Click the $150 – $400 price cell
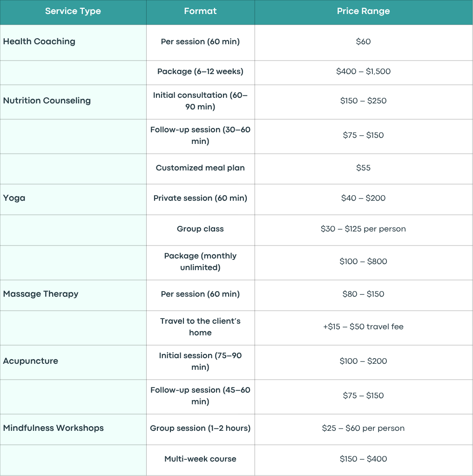Viewport: 473px width, 476px height. tap(364, 460)
